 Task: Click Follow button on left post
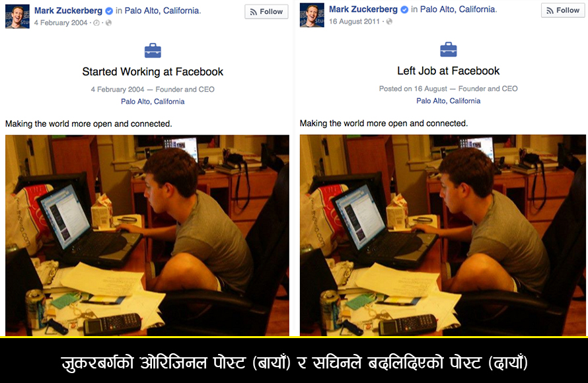pyautogui.click(x=266, y=12)
